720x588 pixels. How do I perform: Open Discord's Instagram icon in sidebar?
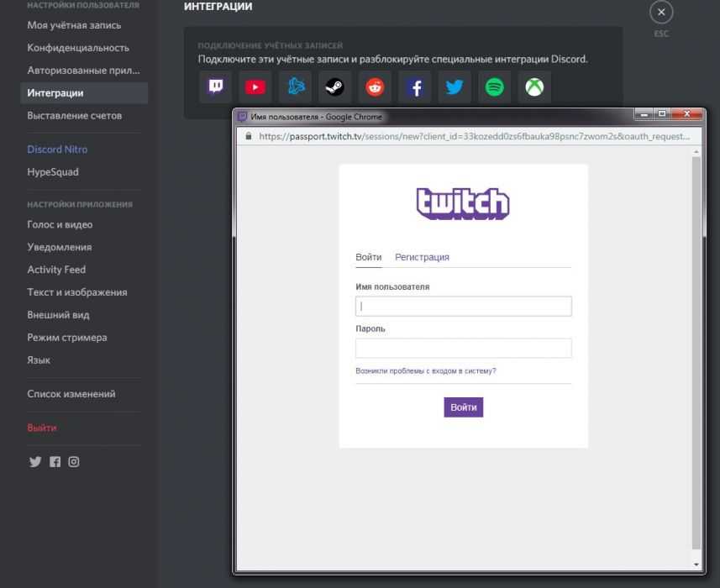tap(74, 461)
